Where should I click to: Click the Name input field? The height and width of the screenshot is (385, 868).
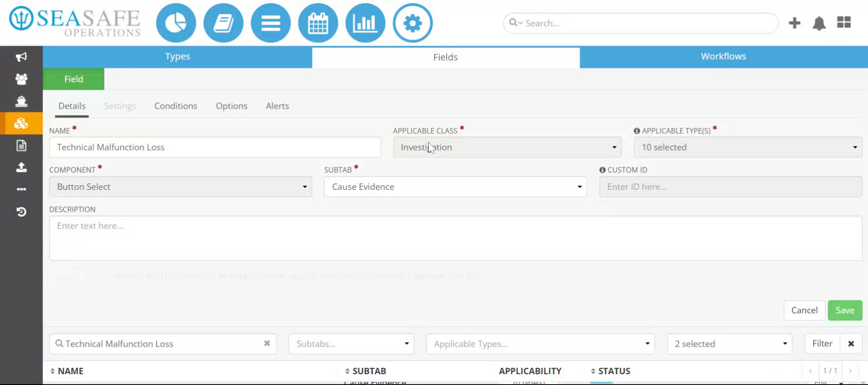(215, 147)
